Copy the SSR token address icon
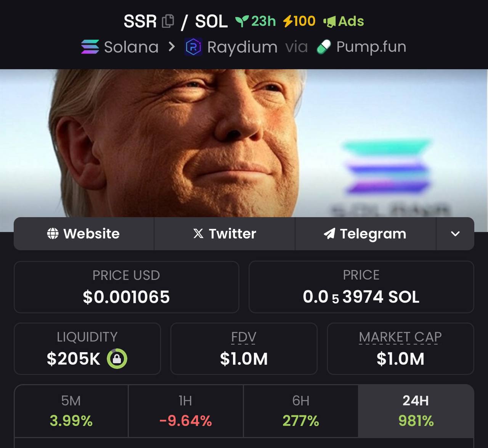488x448 pixels. tap(168, 21)
